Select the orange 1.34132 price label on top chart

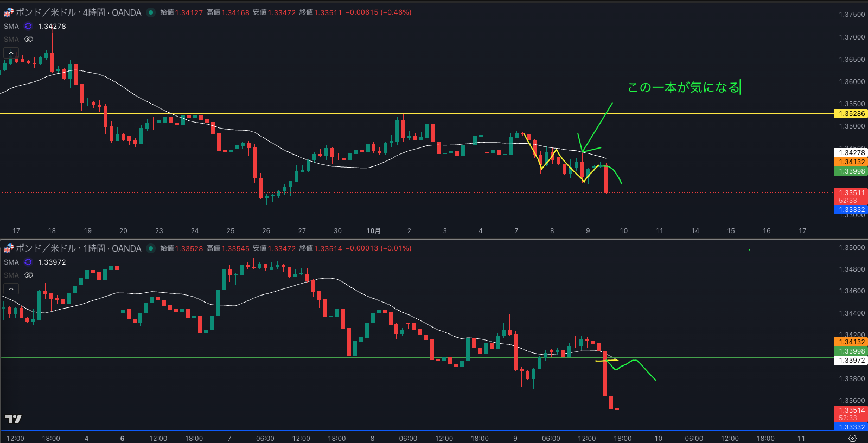click(851, 162)
